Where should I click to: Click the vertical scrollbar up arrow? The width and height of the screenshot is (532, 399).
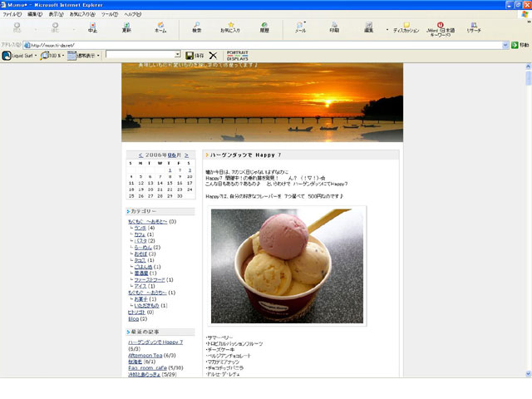pyautogui.click(x=529, y=66)
